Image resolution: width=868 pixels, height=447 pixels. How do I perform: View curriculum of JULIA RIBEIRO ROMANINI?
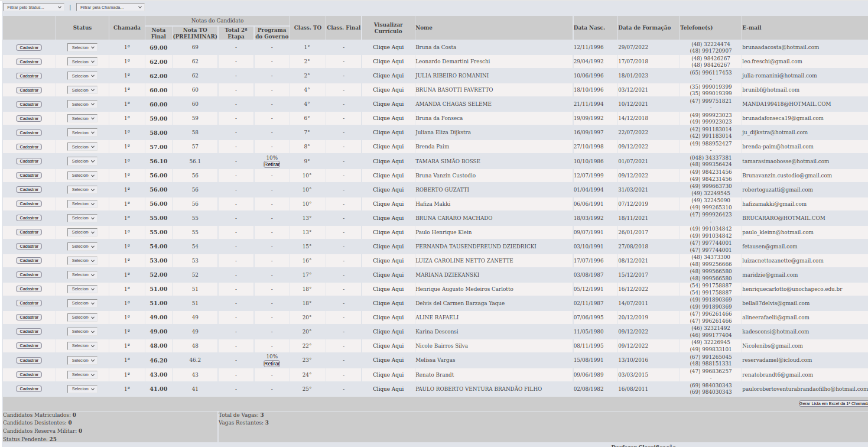coord(388,76)
